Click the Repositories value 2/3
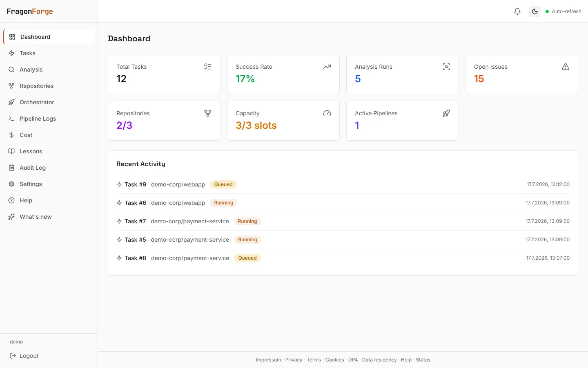Viewport: 588px width, 368px height. tap(125, 126)
